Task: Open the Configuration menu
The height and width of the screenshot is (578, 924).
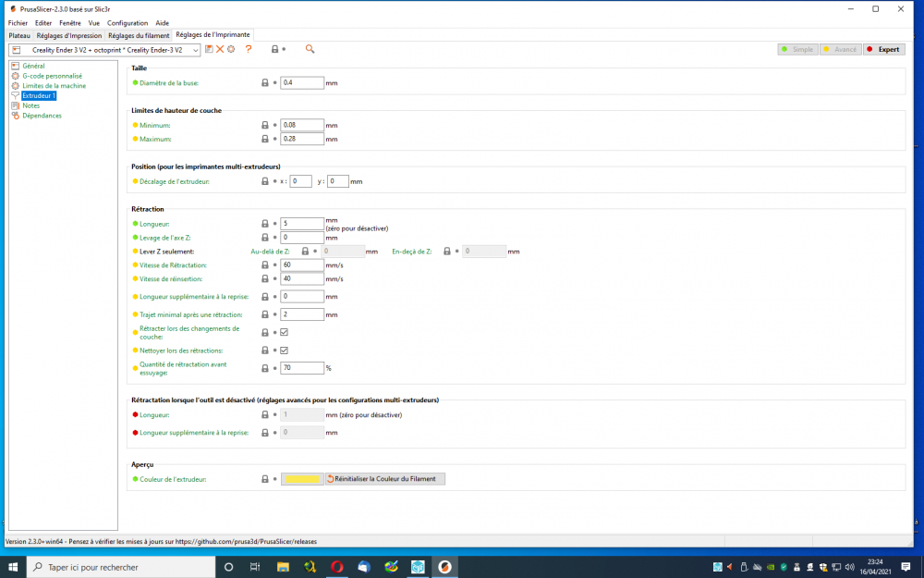Action: (128, 23)
